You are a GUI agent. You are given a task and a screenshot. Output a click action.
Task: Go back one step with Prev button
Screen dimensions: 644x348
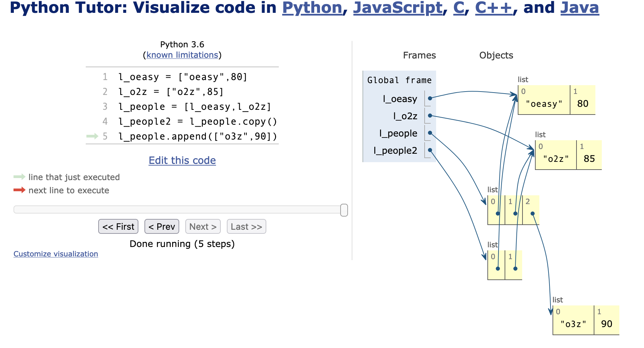162,226
